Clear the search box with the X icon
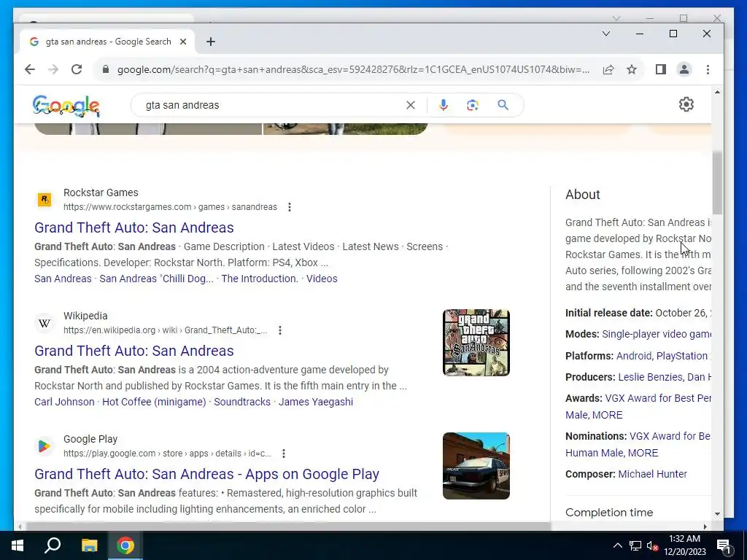Screen dimensions: 747x560 tap(411, 105)
